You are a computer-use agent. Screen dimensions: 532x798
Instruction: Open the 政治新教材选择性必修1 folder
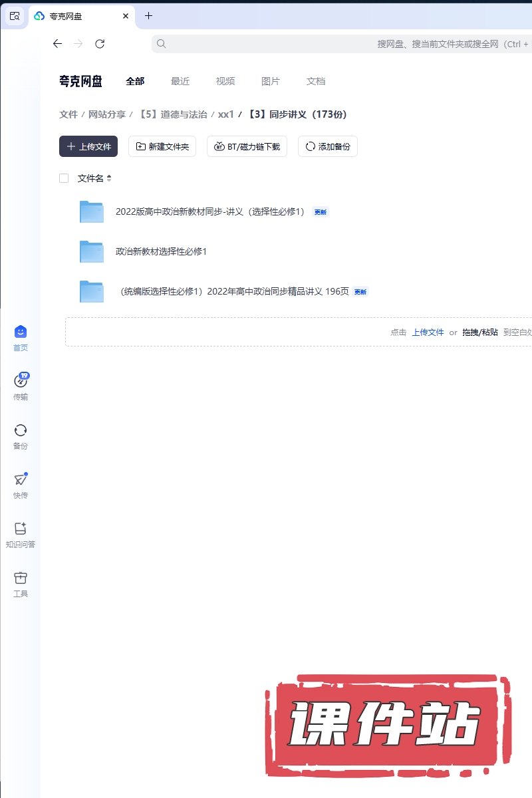click(x=162, y=251)
